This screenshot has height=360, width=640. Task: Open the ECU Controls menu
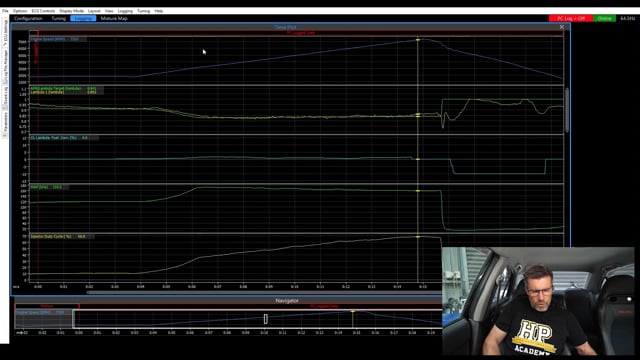[x=43, y=11]
